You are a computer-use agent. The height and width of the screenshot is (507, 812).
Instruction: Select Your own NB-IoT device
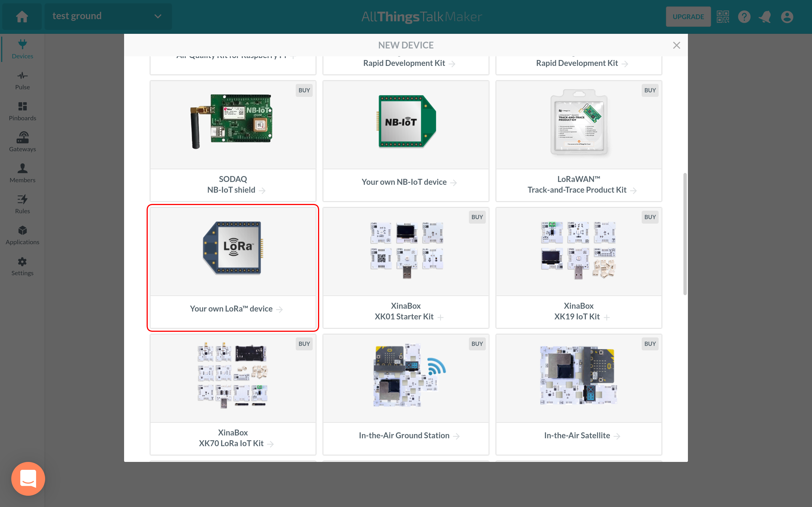406,141
